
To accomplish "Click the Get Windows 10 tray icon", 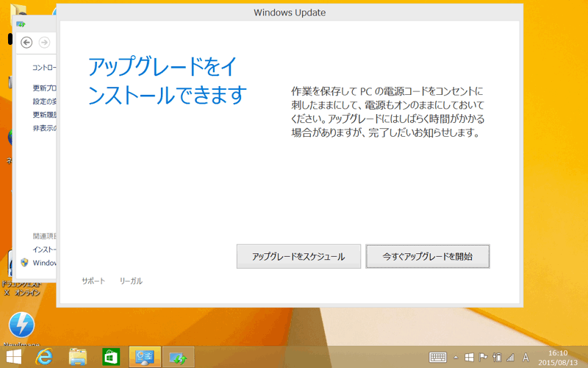I will tap(469, 357).
